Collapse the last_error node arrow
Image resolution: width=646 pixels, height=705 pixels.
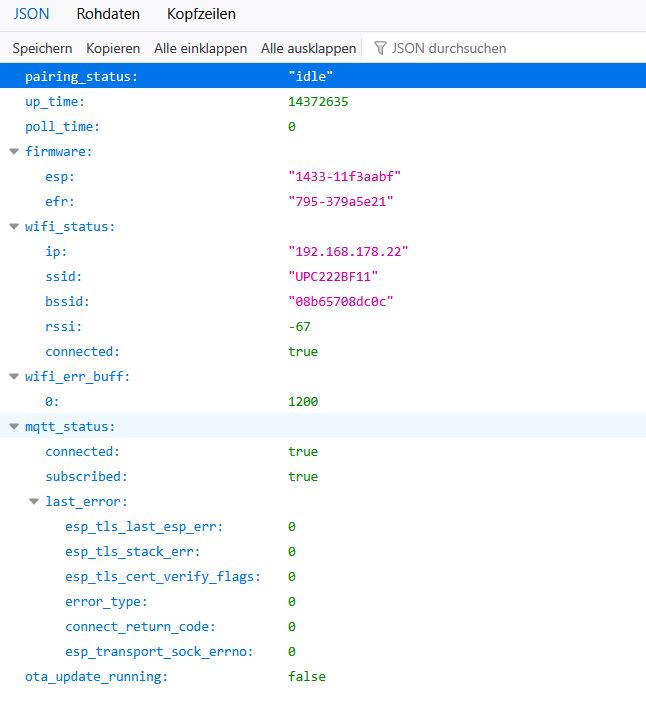(34, 502)
